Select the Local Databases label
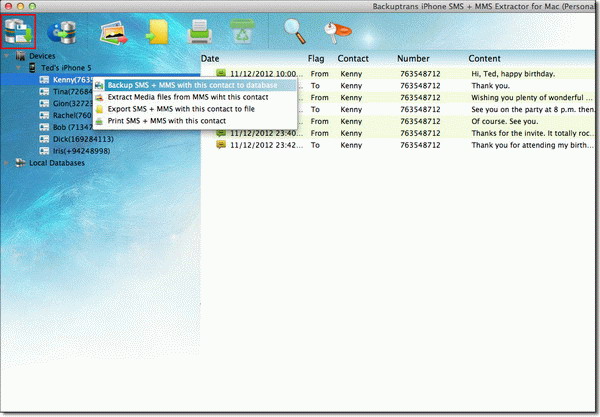The image size is (600, 417). [x=57, y=163]
